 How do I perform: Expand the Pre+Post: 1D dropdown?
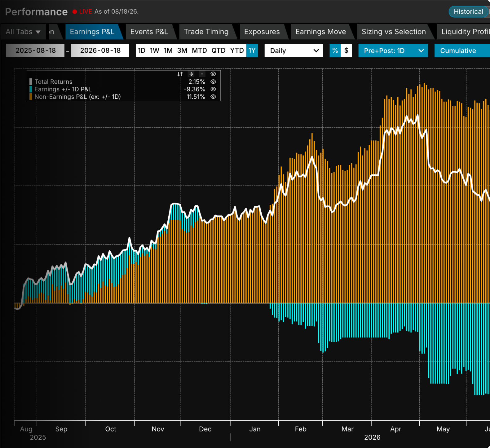393,51
